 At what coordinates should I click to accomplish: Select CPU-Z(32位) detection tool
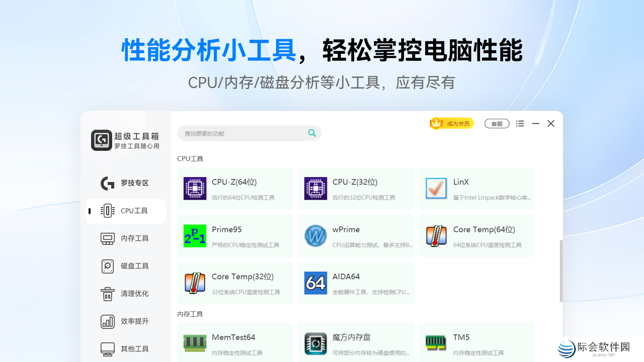[355, 188]
